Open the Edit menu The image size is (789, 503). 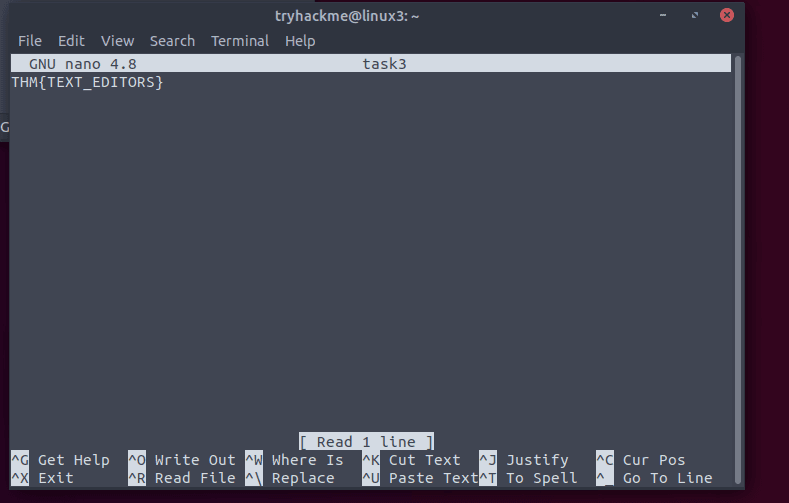[71, 41]
